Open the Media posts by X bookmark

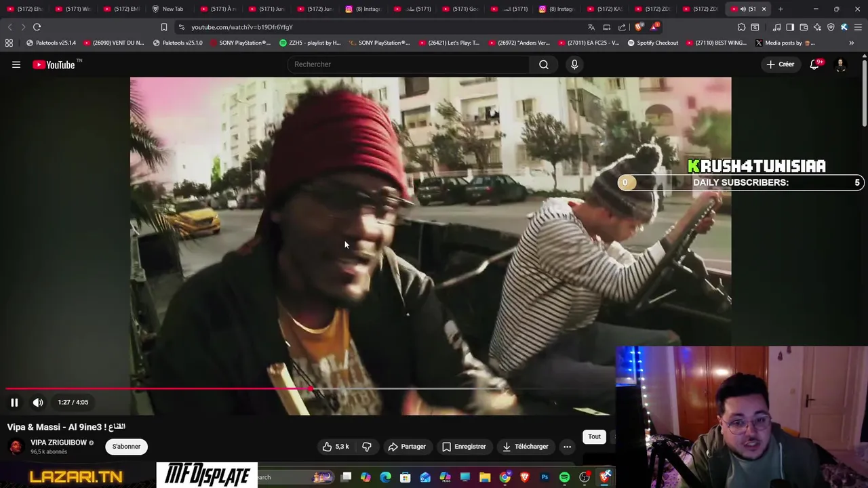click(x=785, y=43)
